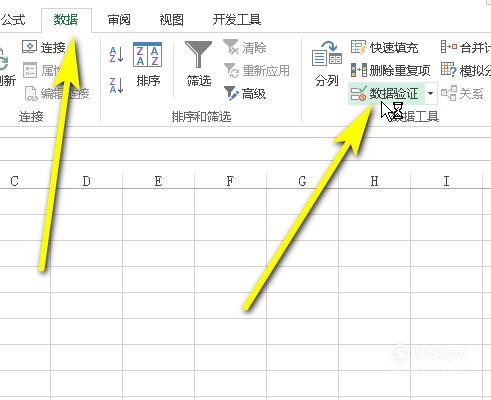This screenshot has width=491, height=400.
Task: Click the 删除重复项 remove duplicates icon
Action: tap(359, 70)
